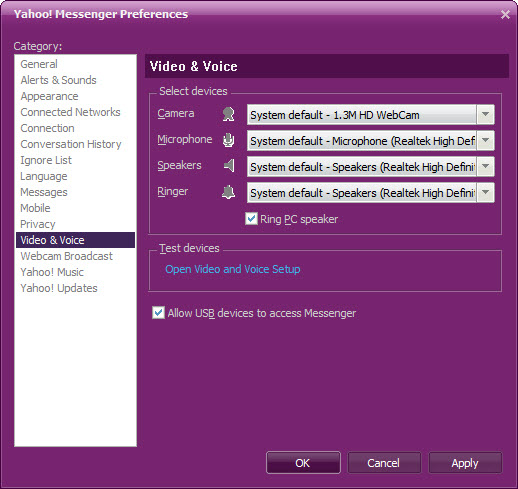Image resolution: width=518 pixels, height=489 pixels.
Task: Open the Ringer device dropdown arrow
Action: (x=485, y=192)
